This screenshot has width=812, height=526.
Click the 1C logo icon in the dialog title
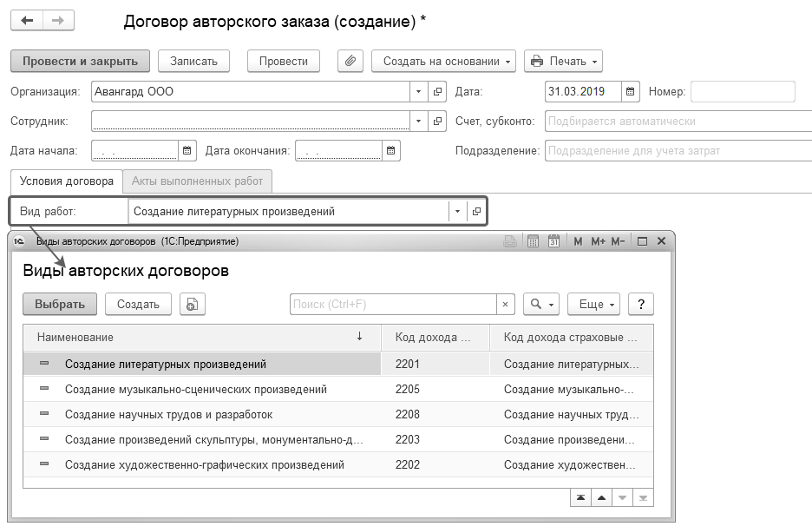(x=19, y=241)
